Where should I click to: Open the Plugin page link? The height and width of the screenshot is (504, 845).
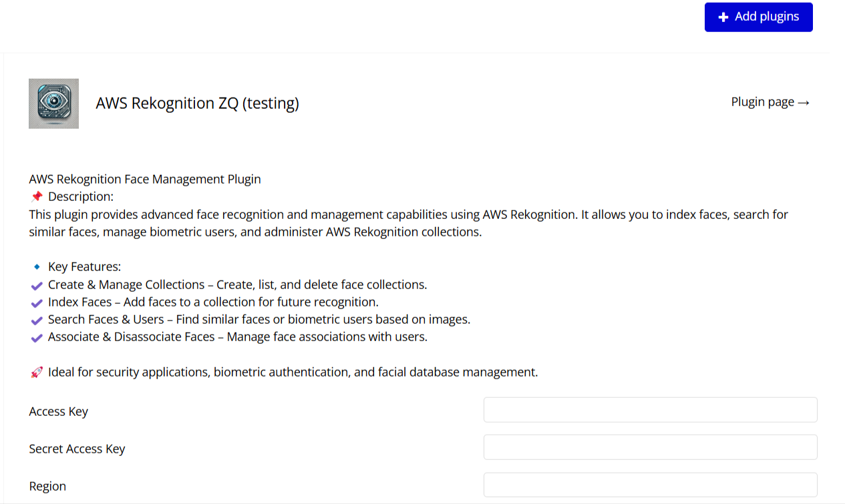(x=762, y=102)
